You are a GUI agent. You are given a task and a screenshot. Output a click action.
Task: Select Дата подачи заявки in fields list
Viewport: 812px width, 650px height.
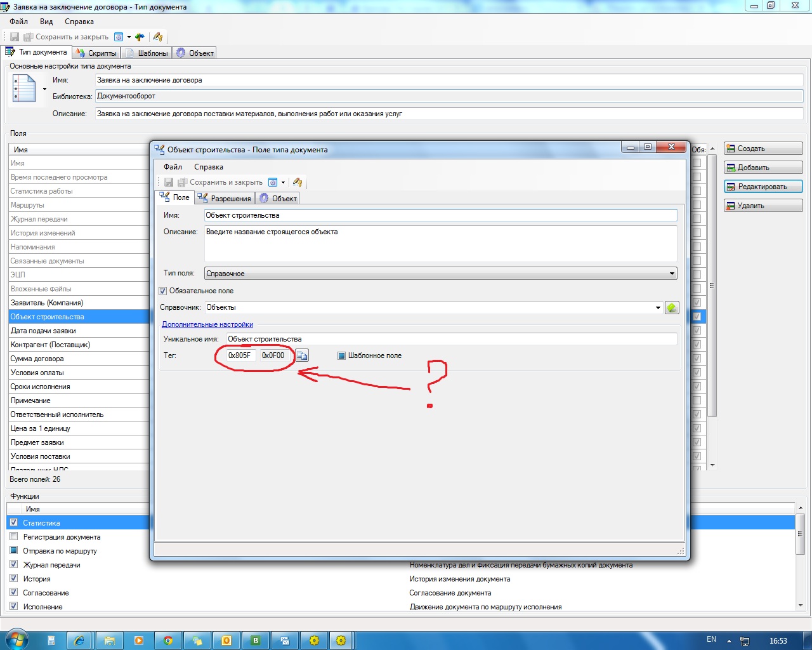tap(43, 331)
